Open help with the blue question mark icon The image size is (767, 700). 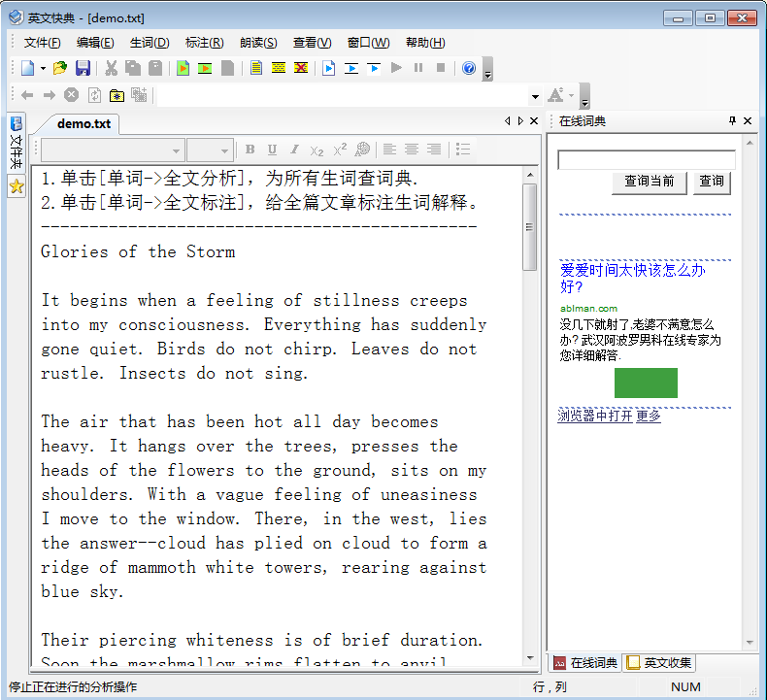[x=469, y=68]
